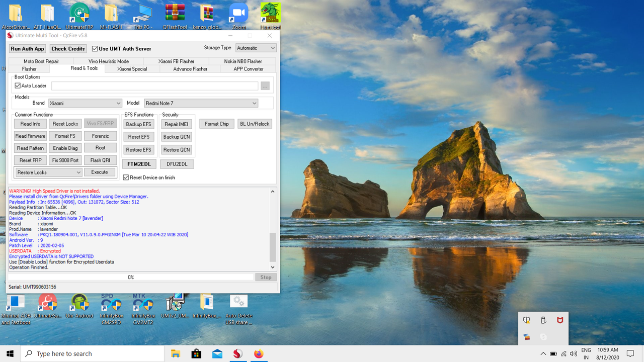This screenshot has width=644, height=362.
Task: Open File Explorer from taskbar
Action: click(x=176, y=353)
